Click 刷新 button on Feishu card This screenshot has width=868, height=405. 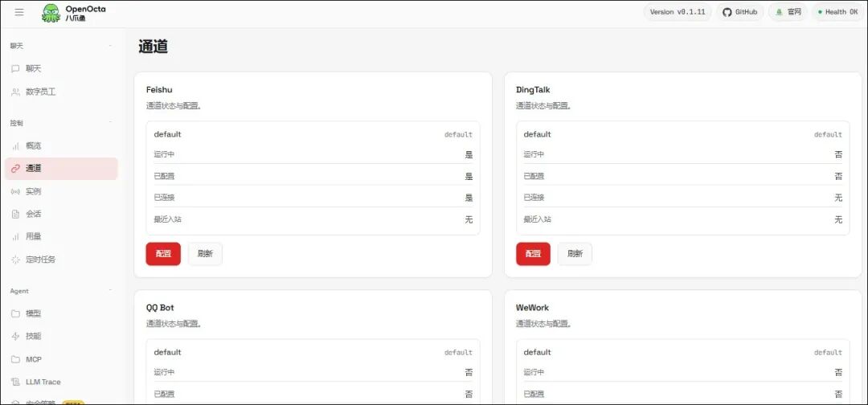point(206,254)
